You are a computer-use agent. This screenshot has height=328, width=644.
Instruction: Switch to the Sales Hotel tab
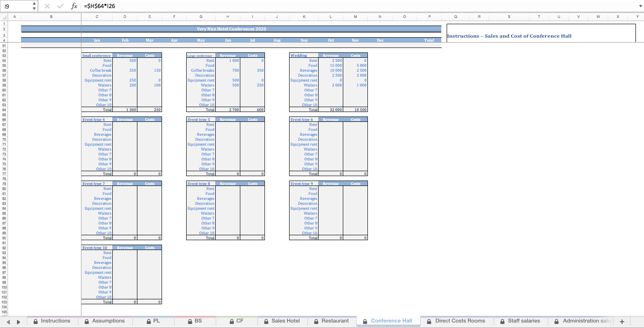(x=286, y=321)
